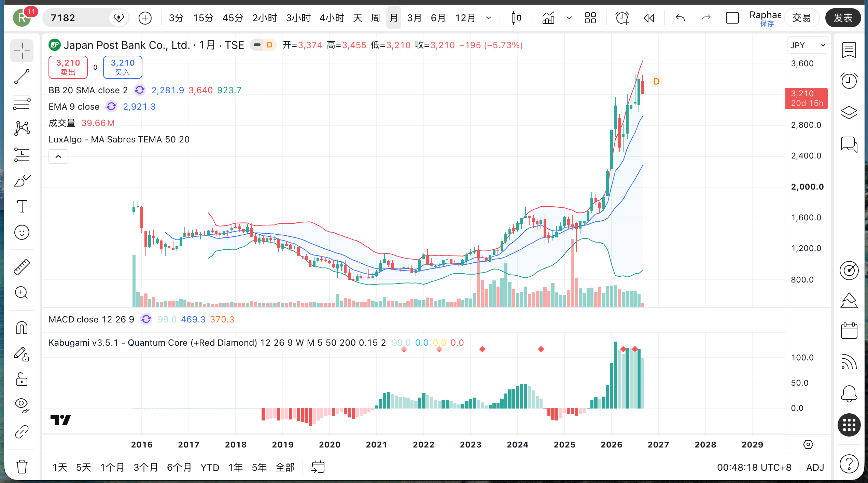This screenshot has width=868, height=483.
Task: Open the dots grid apps launcher
Action: (849, 425)
